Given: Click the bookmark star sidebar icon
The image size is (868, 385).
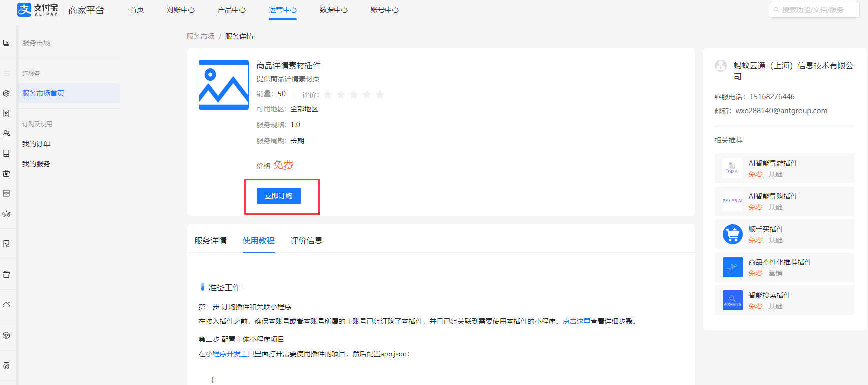Looking at the screenshot, I should [x=6, y=113].
